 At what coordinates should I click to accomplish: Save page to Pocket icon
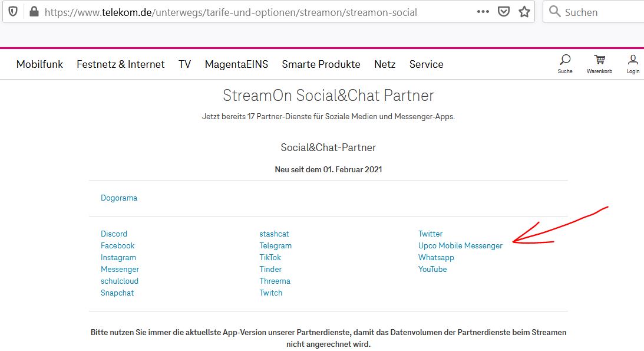click(x=503, y=12)
